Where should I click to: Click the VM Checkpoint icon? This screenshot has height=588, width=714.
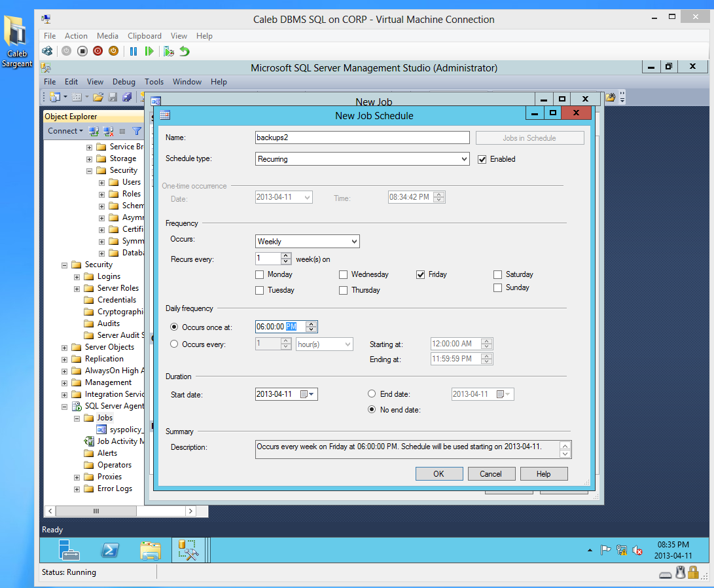coord(169,52)
